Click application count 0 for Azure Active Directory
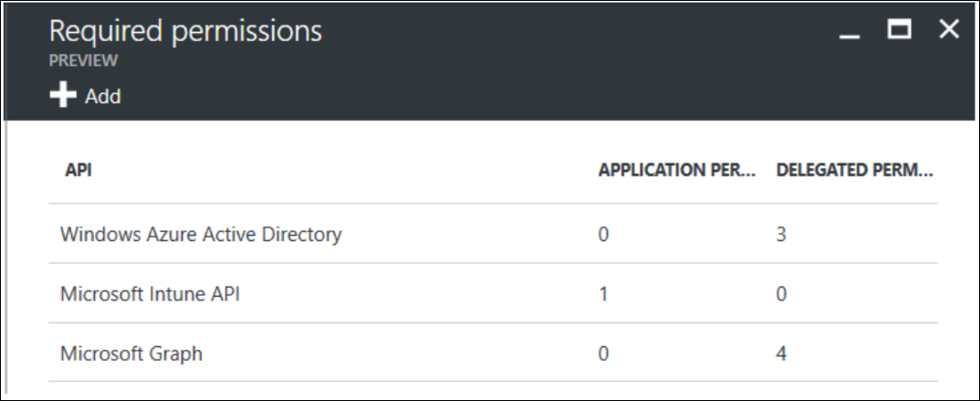980x401 pixels. click(x=603, y=234)
